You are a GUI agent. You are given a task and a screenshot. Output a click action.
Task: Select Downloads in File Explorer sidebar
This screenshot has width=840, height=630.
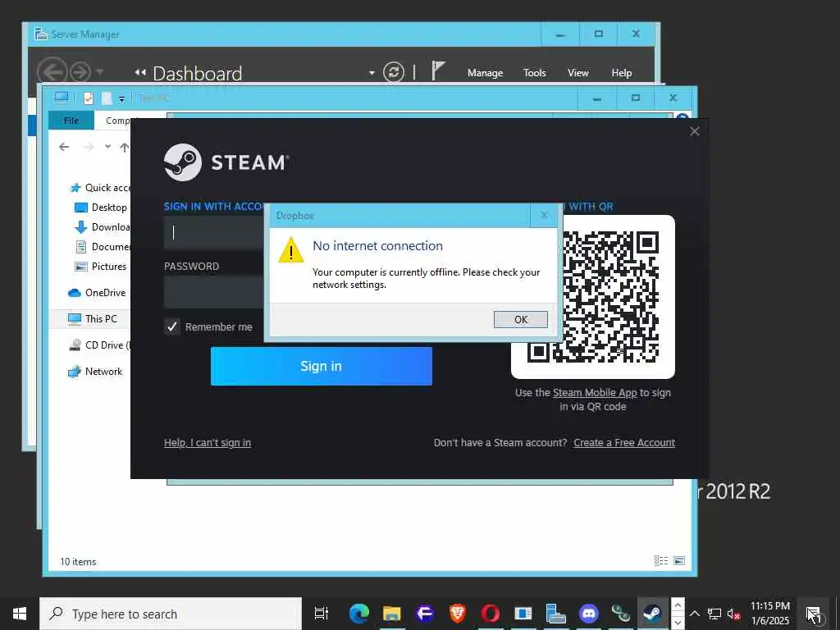103,227
